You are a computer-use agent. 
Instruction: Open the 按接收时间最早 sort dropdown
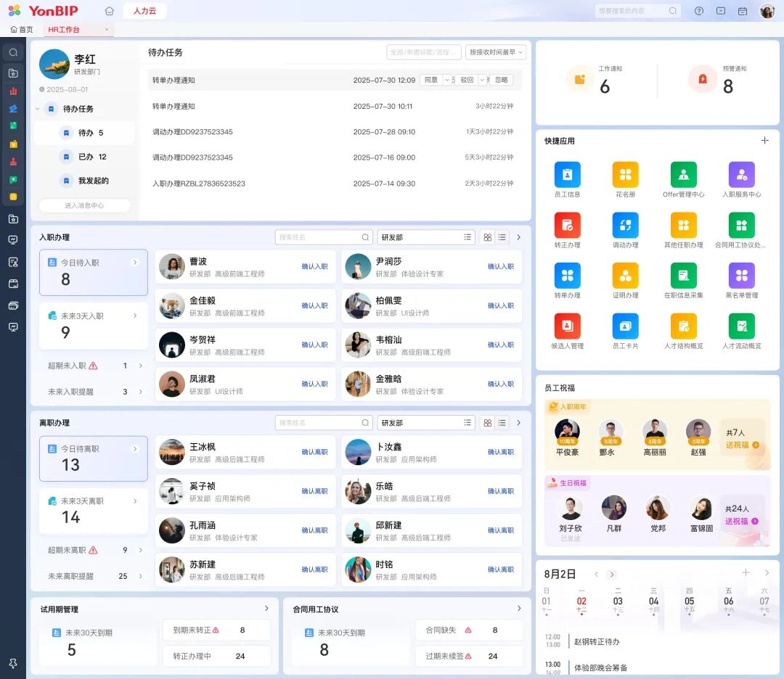point(496,52)
